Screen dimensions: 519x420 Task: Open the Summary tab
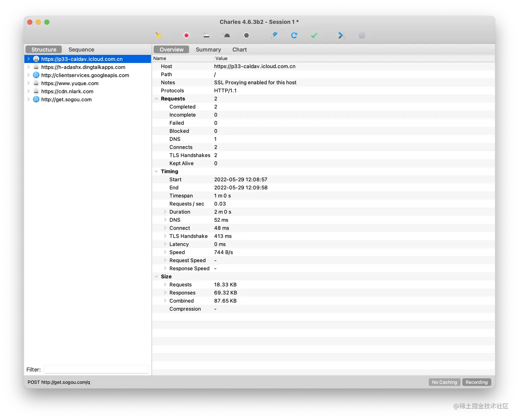click(208, 49)
